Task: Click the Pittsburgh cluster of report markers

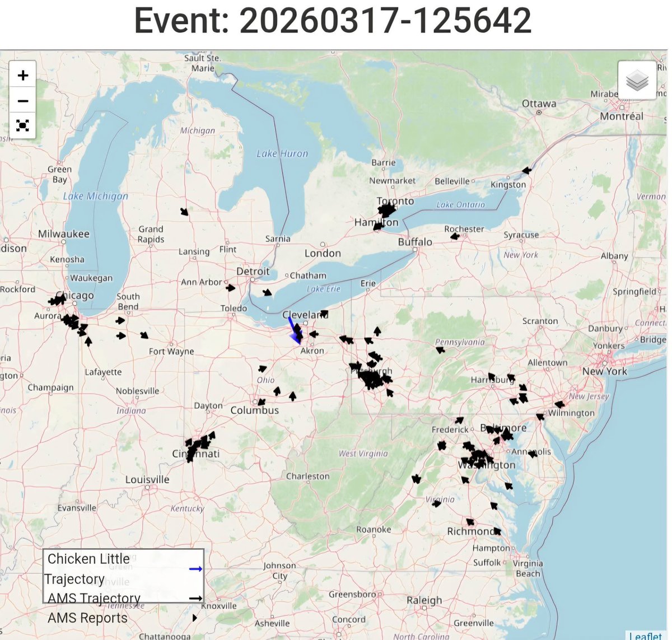Action: point(372,378)
